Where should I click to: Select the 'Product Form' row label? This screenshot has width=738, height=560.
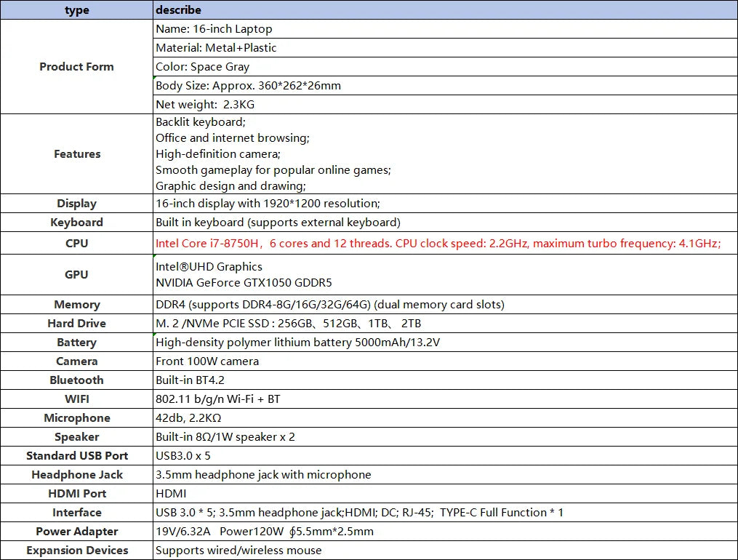point(76,66)
